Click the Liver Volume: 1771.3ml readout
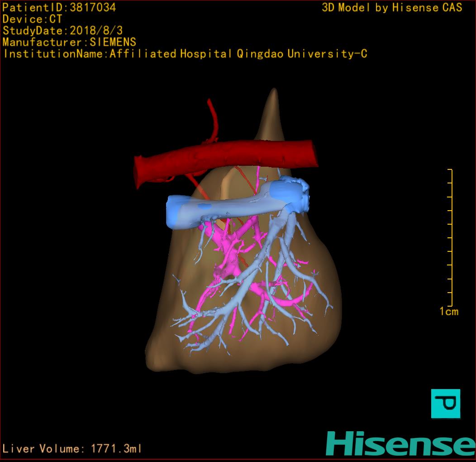476x462 pixels. [x=72, y=449]
